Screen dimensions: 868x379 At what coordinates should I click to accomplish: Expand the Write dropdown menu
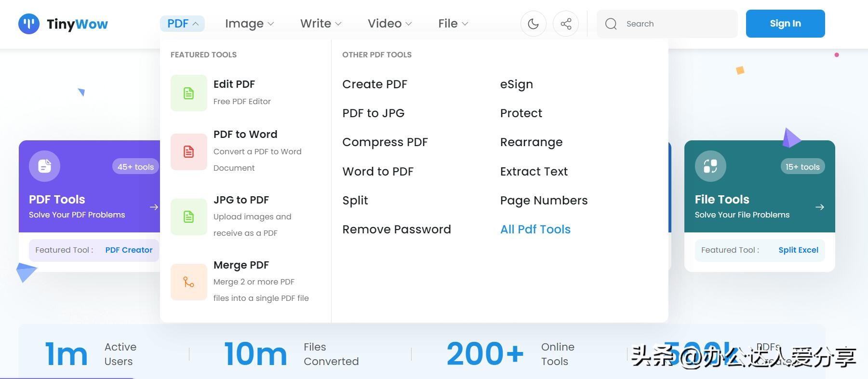(x=320, y=24)
